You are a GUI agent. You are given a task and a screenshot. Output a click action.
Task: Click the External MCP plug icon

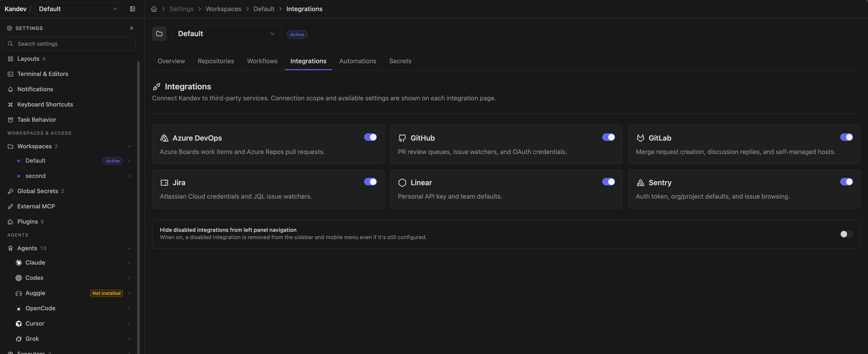pyautogui.click(x=10, y=207)
